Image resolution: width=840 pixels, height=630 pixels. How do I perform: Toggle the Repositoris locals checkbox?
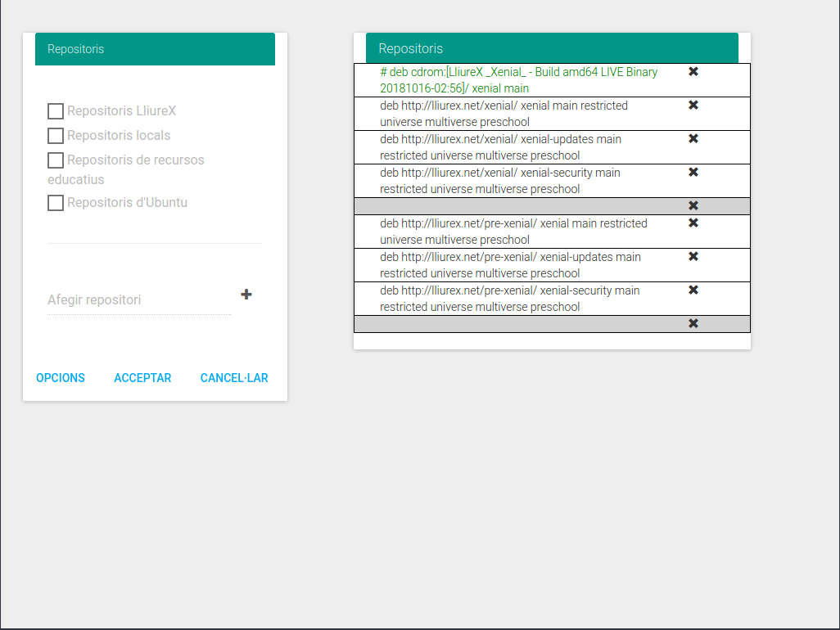coord(56,136)
